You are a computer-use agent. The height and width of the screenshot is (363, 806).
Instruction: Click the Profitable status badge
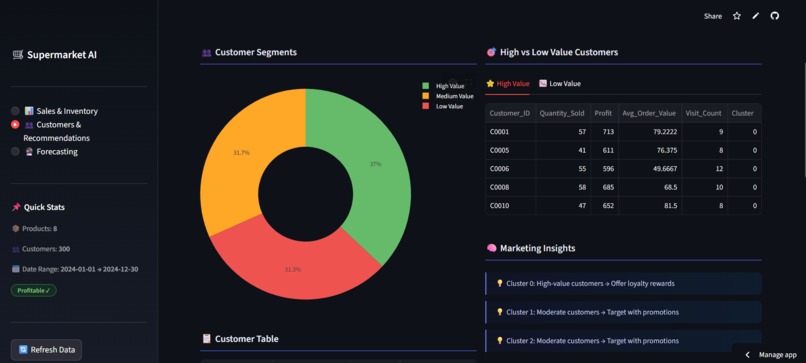[34, 291]
